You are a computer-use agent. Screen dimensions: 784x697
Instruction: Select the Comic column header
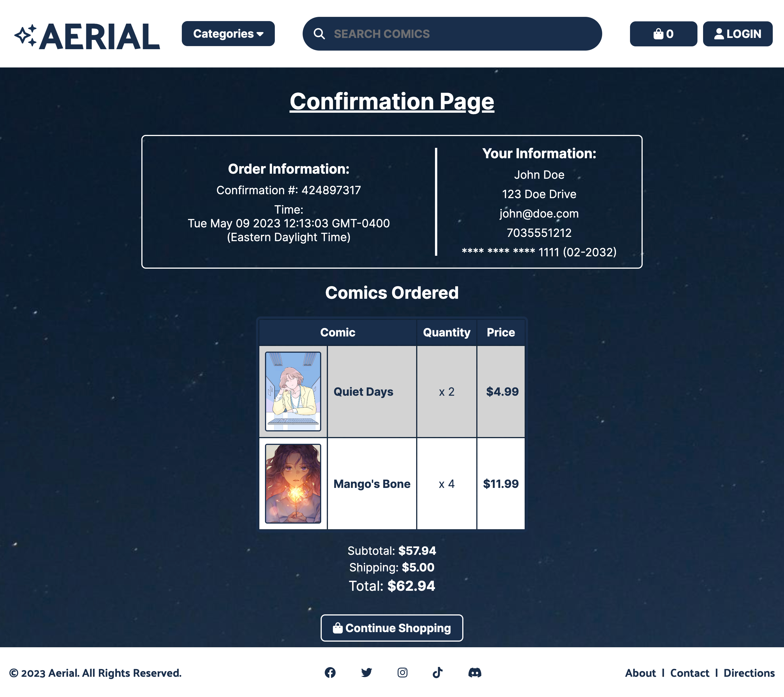(337, 332)
